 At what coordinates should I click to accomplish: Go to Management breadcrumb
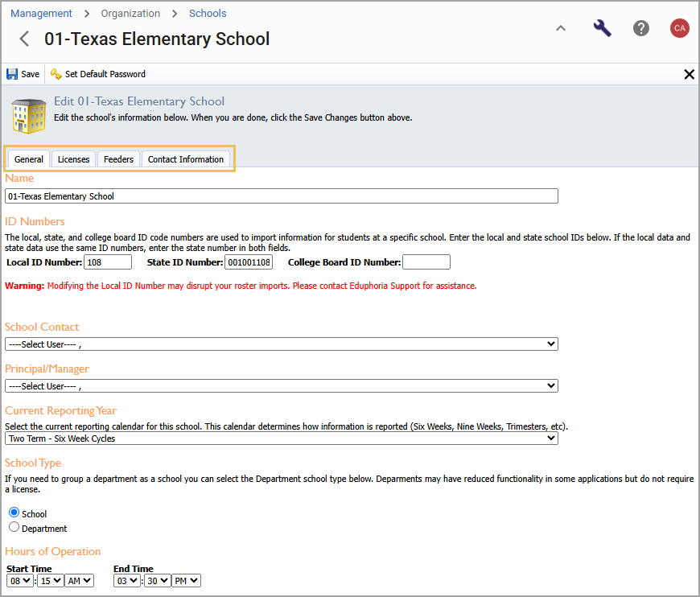pyautogui.click(x=41, y=14)
